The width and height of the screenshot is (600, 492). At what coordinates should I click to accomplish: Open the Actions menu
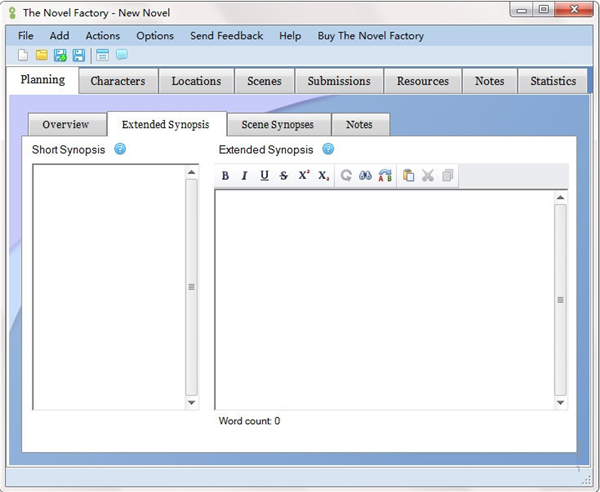tap(102, 36)
